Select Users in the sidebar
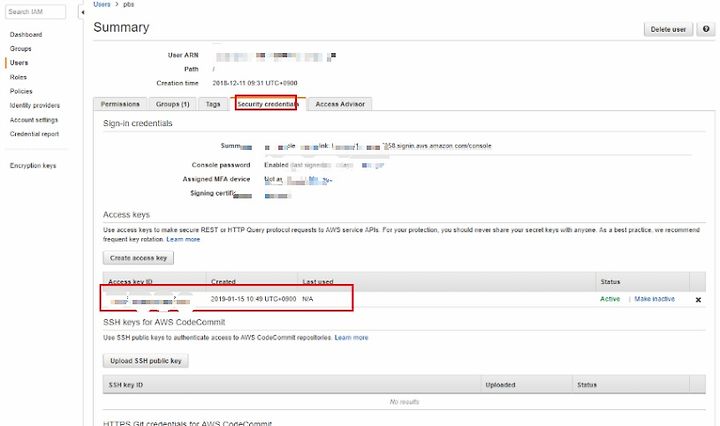The height and width of the screenshot is (426, 720). [19, 63]
